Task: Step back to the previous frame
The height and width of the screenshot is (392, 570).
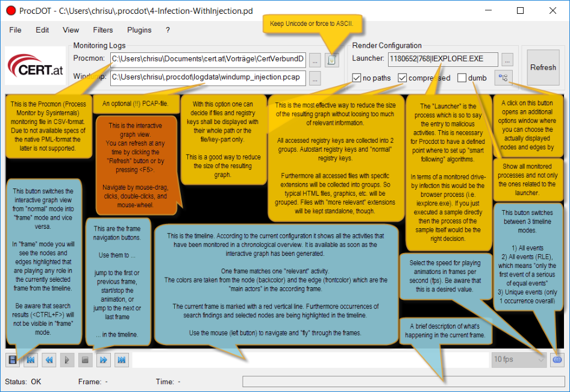Action: pos(49,359)
